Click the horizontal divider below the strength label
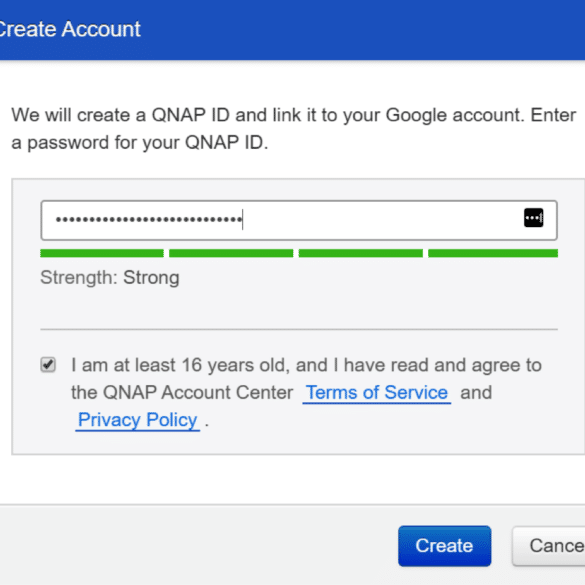The height and width of the screenshot is (585, 585). coord(299,329)
